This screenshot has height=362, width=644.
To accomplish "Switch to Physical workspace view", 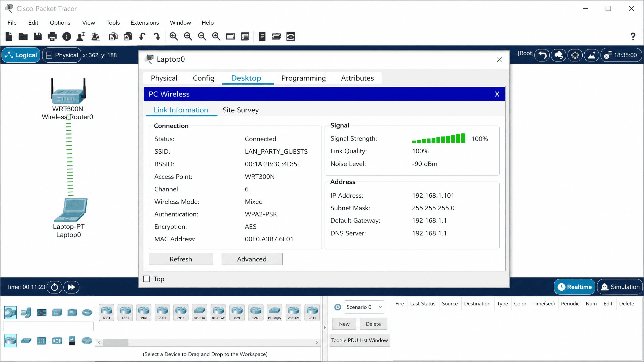I will (x=62, y=55).
